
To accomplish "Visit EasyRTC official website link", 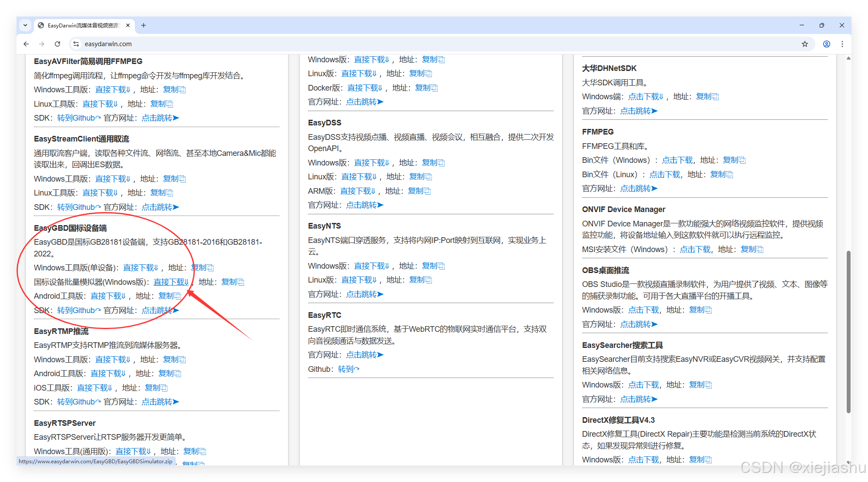I will (365, 355).
